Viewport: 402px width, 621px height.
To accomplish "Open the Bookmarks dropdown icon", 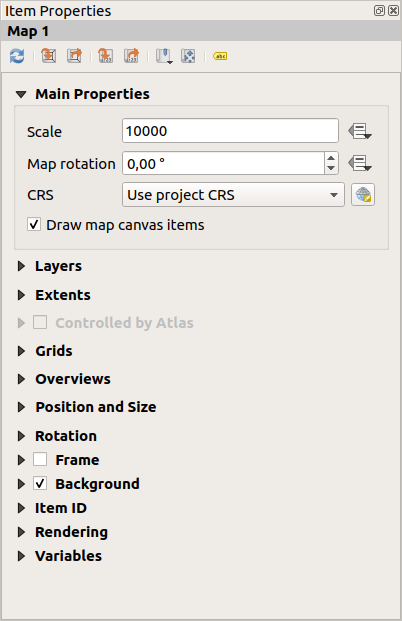I will (x=164, y=56).
